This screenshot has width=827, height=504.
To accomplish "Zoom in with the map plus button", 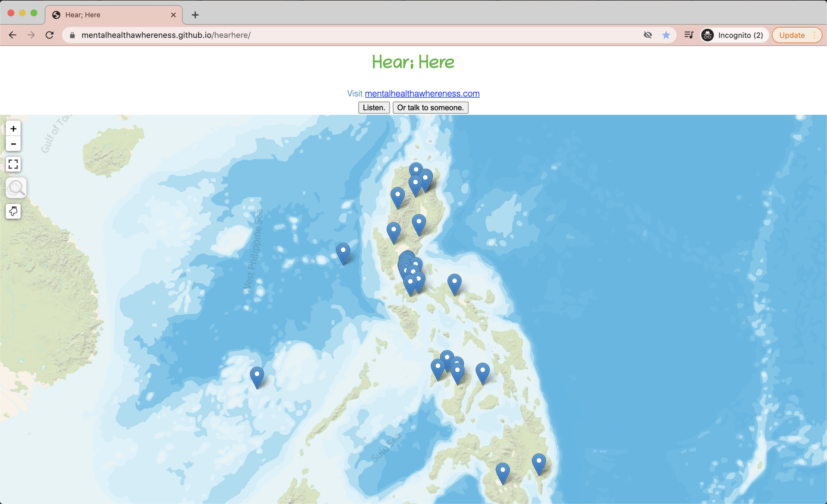I will (13, 129).
